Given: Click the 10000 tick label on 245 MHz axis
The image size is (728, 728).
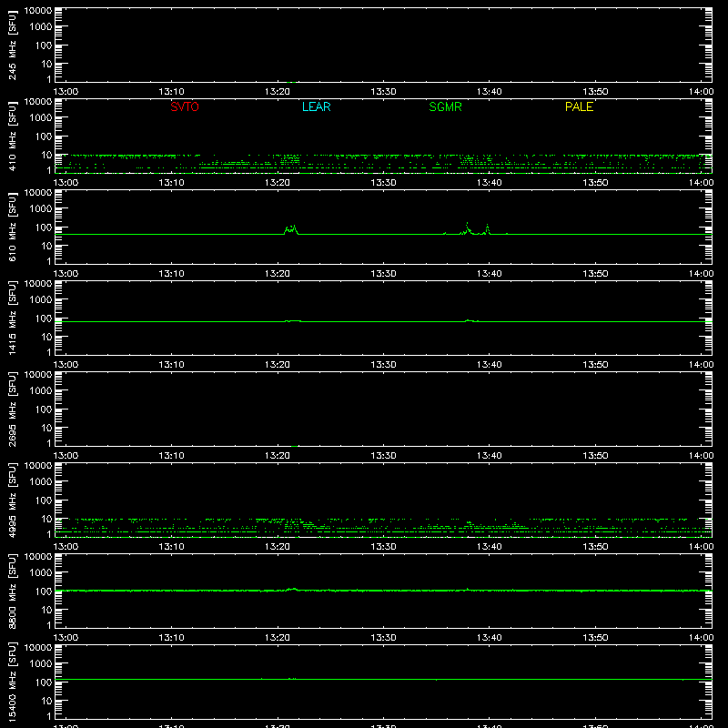Looking at the screenshot, I should pyautogui.click(x=38, y=11).
